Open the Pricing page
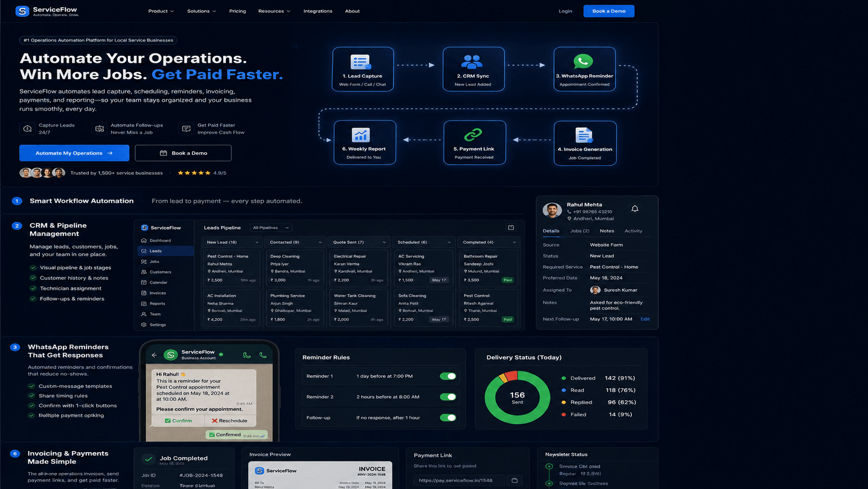The image size is (868, 489). 237,11
